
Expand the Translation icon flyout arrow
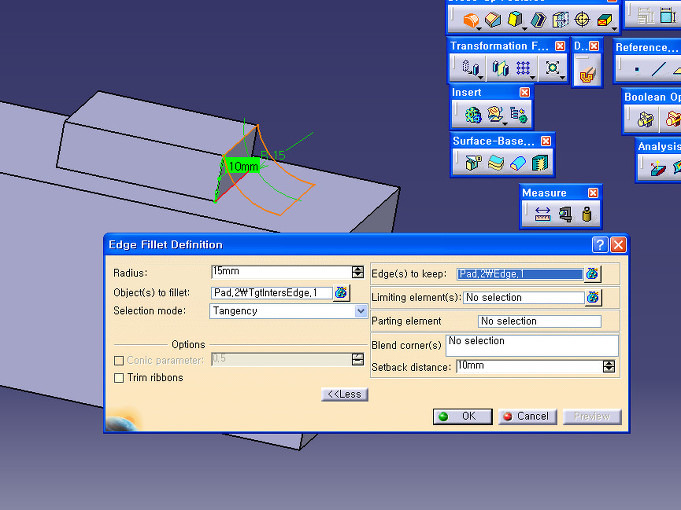(481, 78)
